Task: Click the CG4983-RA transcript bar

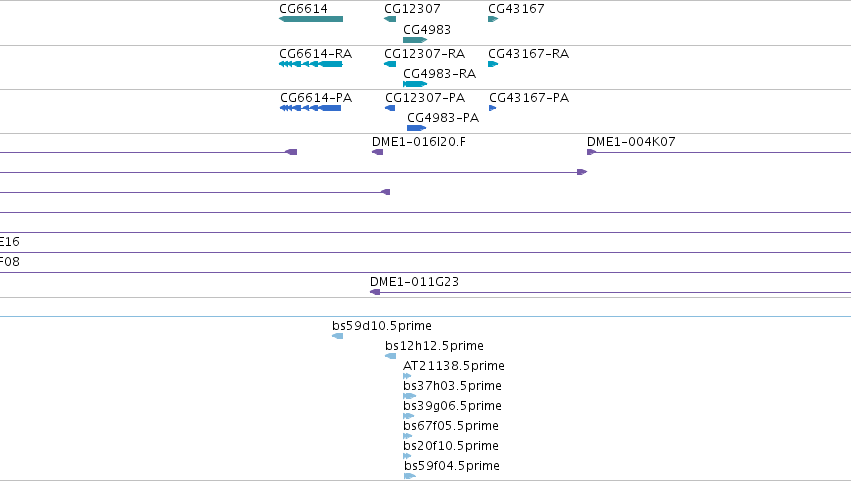Action: (x=415, y=84)
